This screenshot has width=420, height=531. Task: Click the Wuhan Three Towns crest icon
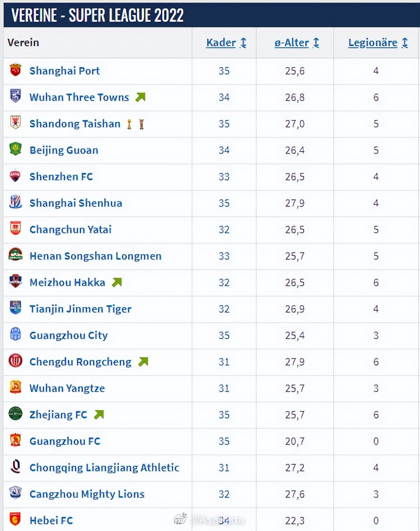pos(16,97)
